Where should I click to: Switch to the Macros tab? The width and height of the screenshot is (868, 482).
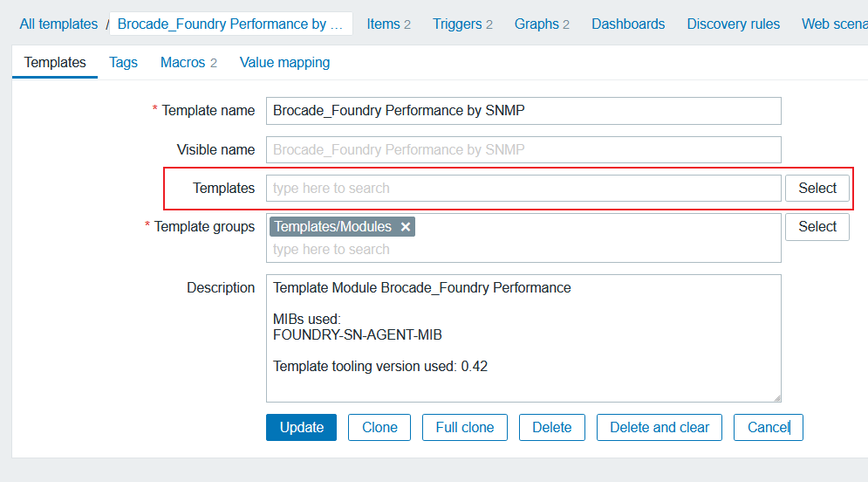[182, 62]
